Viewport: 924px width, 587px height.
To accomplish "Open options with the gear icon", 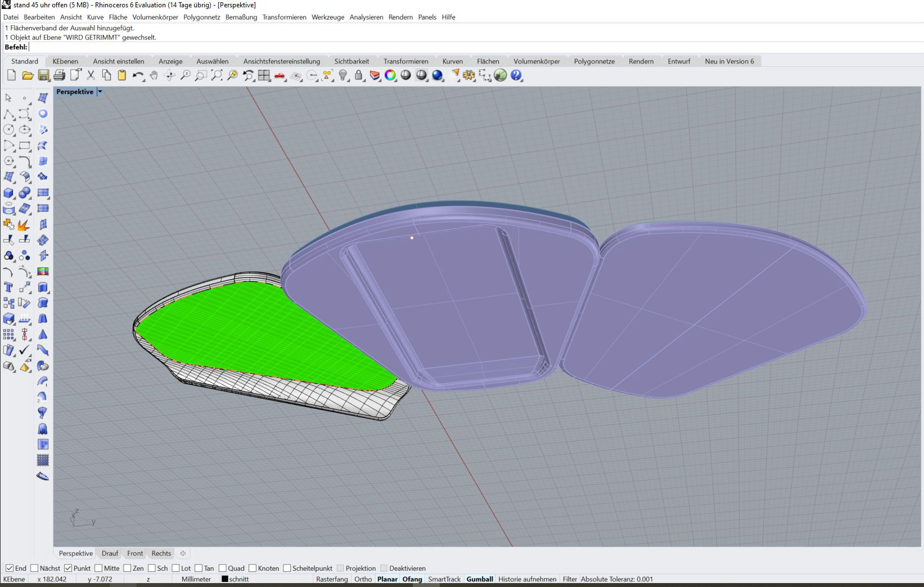I will (x=468, y=75).
